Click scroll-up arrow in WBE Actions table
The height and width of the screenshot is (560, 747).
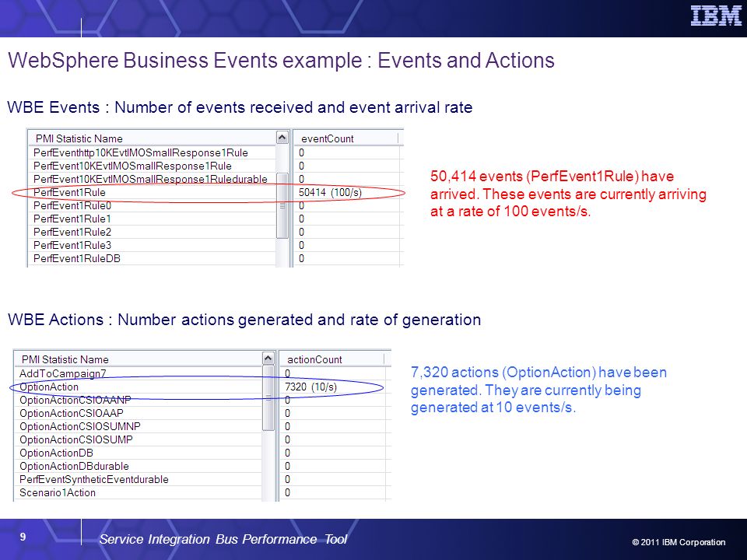(268, 359)
